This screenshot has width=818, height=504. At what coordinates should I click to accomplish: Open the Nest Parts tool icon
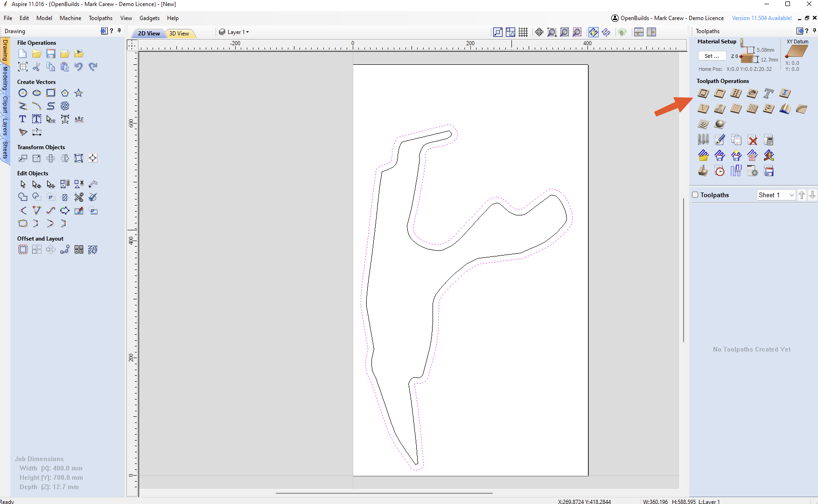(93, 249)
